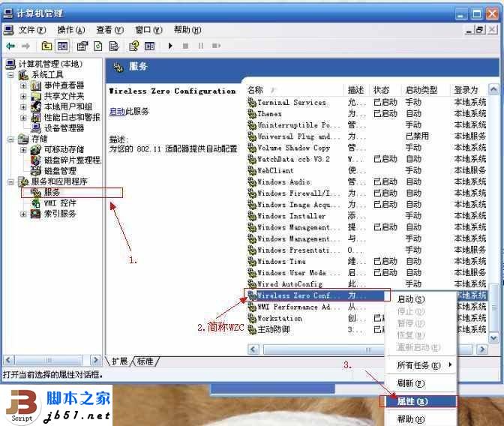Click the Up one level folder icon

click(x=47, y=46)
